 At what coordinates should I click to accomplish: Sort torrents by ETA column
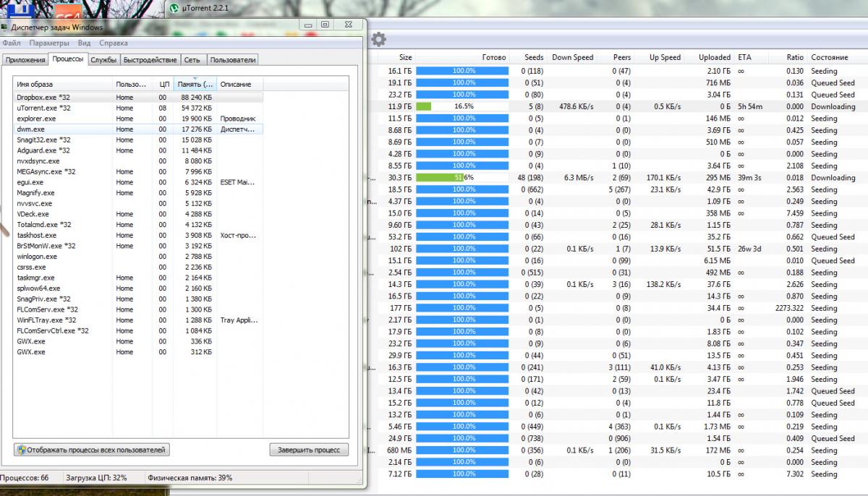[745, 57]
